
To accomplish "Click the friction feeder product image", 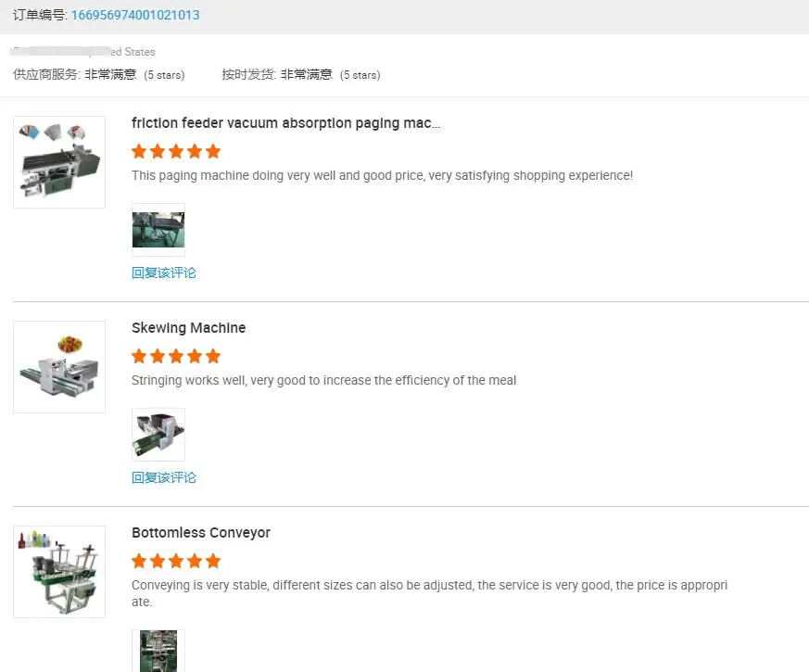I will click(59, 162).
